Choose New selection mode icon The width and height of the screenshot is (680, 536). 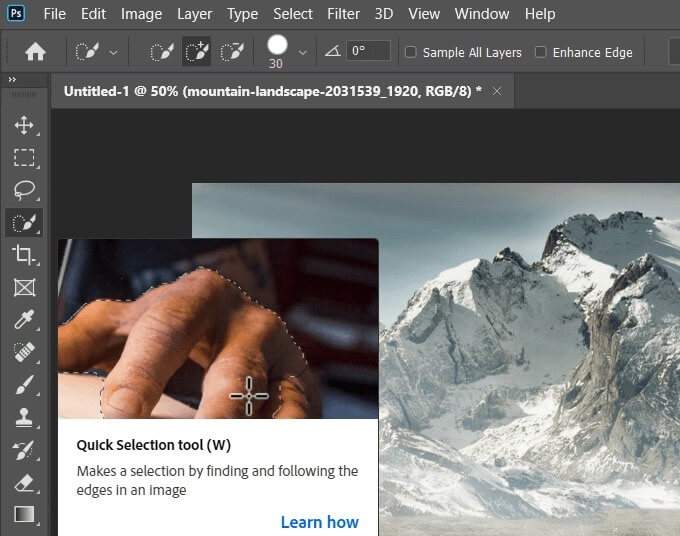coord(162,52)
